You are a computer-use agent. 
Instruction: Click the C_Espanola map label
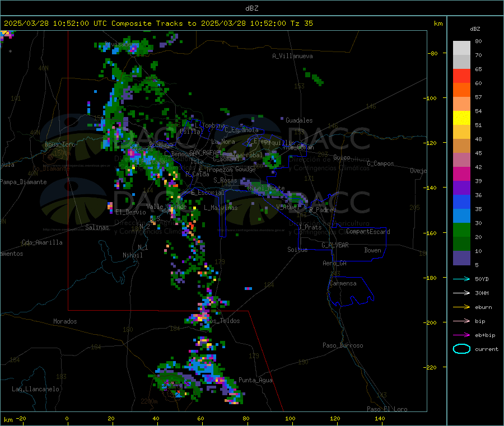tap(241, 130)
